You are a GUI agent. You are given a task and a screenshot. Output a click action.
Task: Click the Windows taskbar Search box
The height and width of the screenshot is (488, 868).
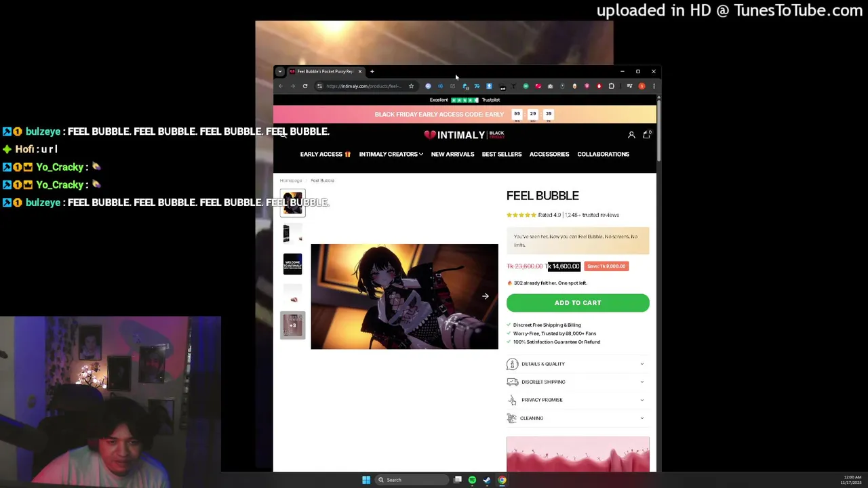pos(412,480)
